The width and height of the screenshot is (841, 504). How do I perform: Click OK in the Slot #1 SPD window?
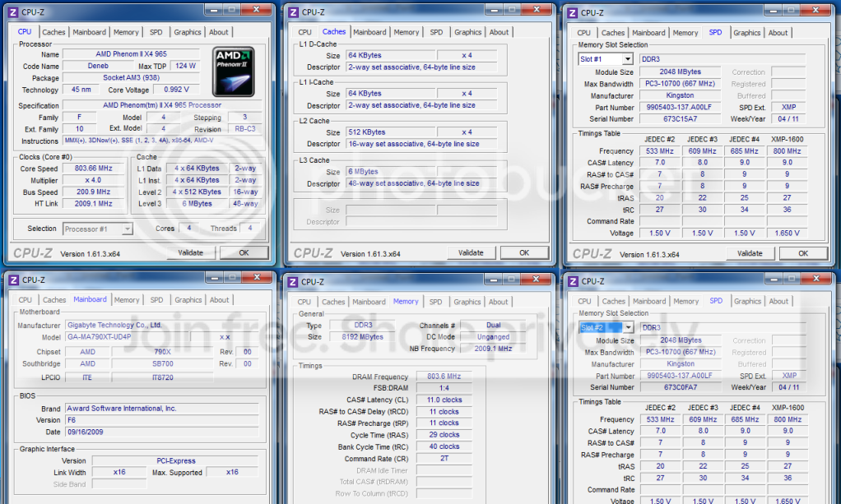point(803,253)
